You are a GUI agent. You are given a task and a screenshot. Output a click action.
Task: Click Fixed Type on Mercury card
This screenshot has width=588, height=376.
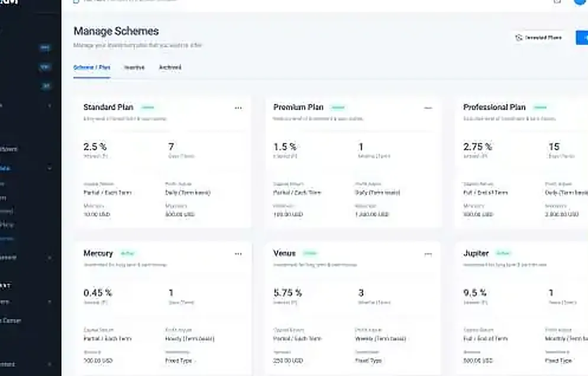[179, 361]
